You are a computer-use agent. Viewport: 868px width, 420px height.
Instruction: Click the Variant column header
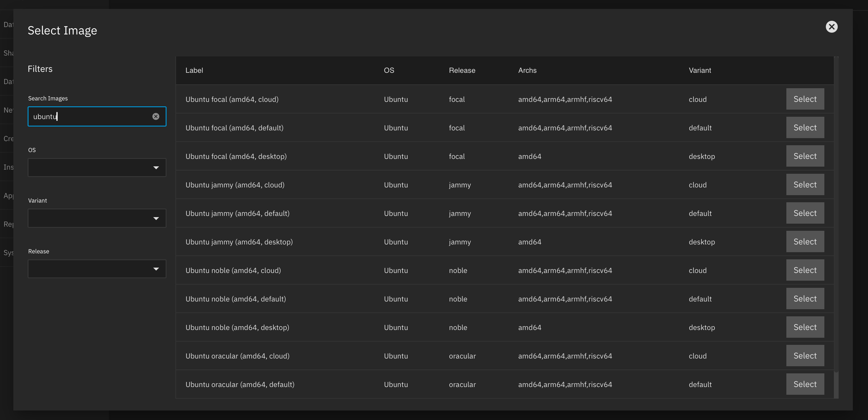tap(700, 70)
